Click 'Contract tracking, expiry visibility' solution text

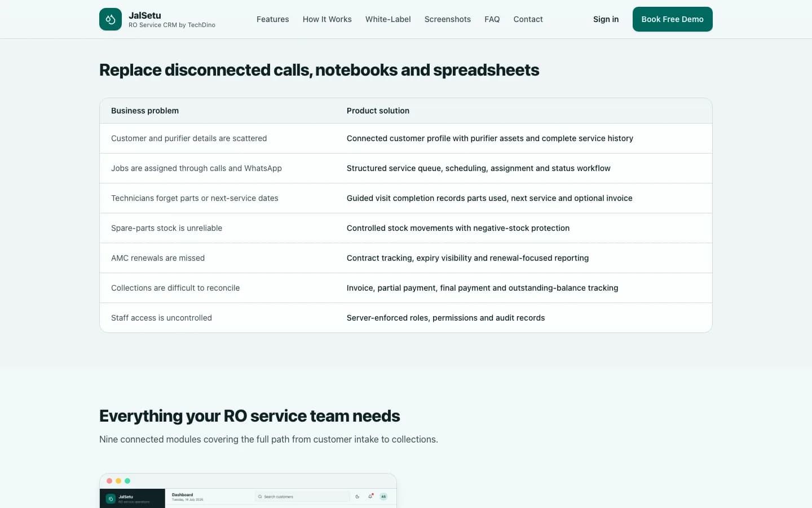[467, 258]
